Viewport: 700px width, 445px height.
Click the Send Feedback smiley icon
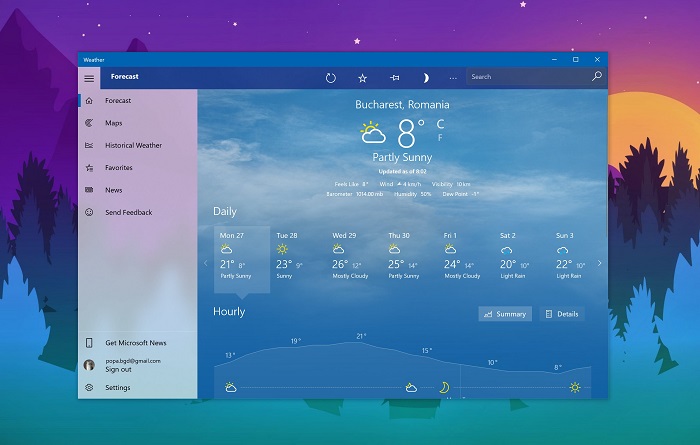pos(89,212)
